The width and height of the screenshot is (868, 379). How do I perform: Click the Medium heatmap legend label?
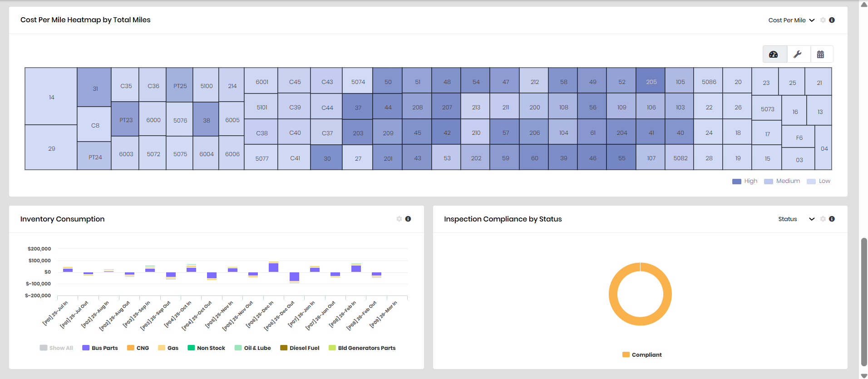(x=788, y=181)
